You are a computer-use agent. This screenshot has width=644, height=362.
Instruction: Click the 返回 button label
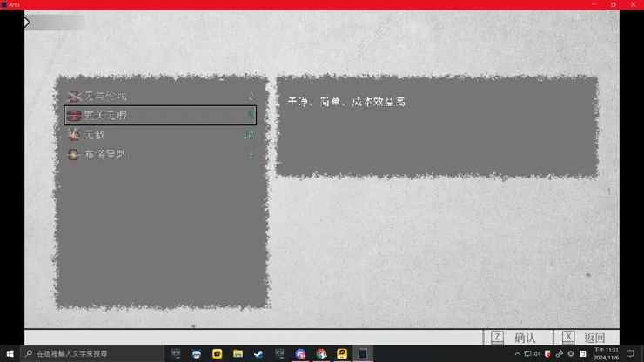[x=594, y=338]
